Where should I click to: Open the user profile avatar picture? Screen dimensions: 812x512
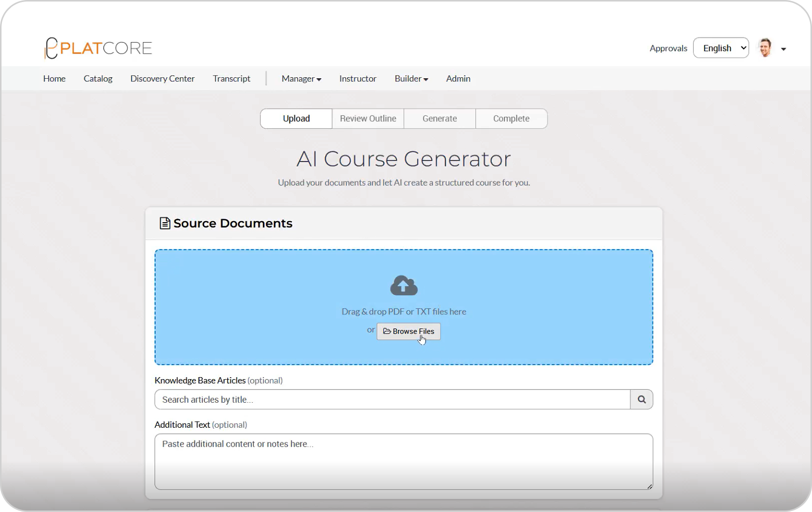[764, 48]
